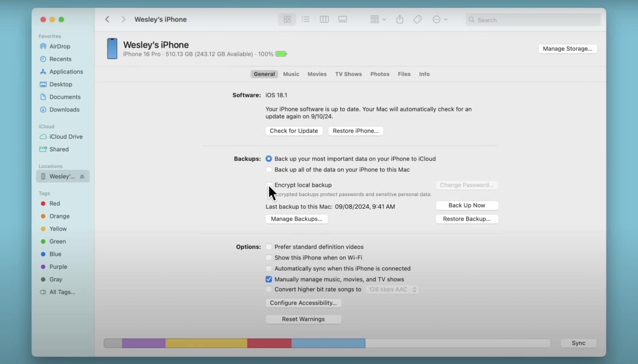
Task: Open the ellipsis action menu
Action: pos(440,19)
